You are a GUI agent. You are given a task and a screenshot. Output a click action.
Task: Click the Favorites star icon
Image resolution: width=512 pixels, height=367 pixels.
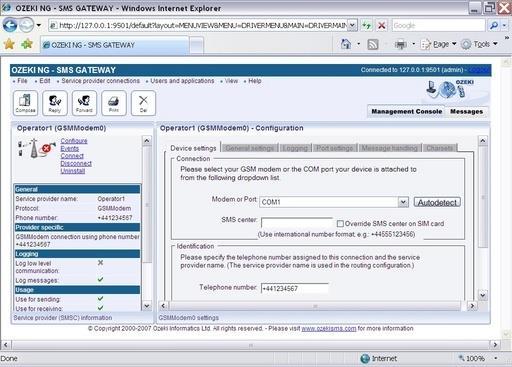pos(9,44)
